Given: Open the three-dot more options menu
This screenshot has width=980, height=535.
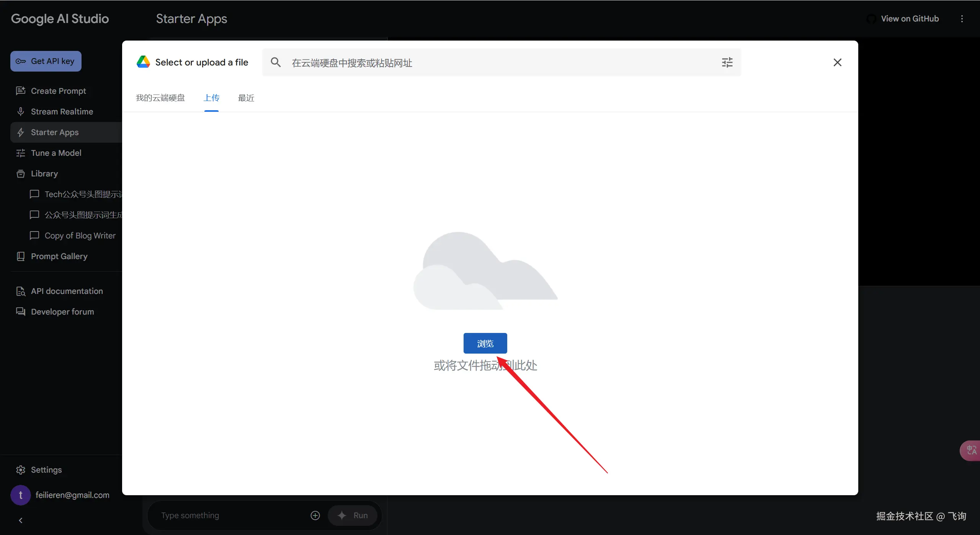Looking at the screenshot, I should [962, 19].
